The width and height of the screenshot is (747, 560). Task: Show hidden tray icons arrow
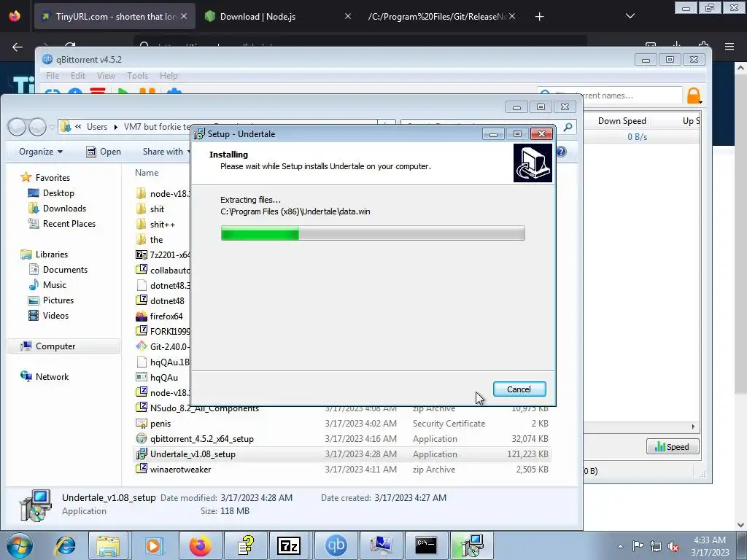coord(620,546)
